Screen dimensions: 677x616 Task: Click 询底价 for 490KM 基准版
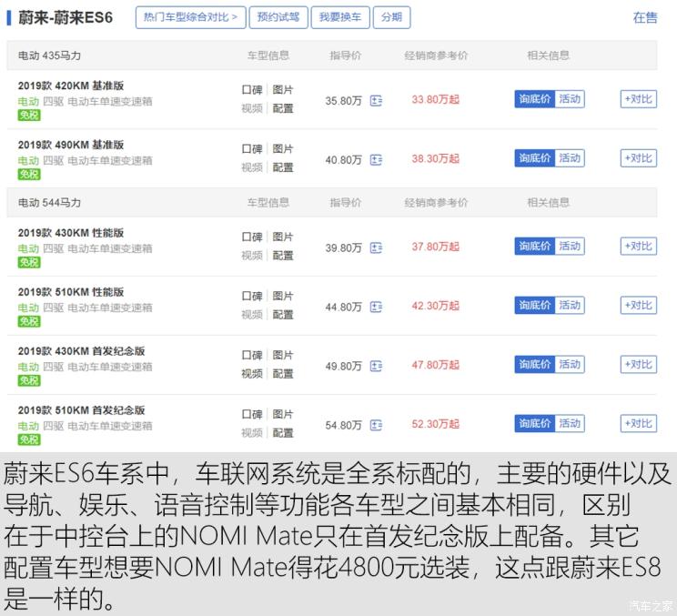[x=534, y=158]
